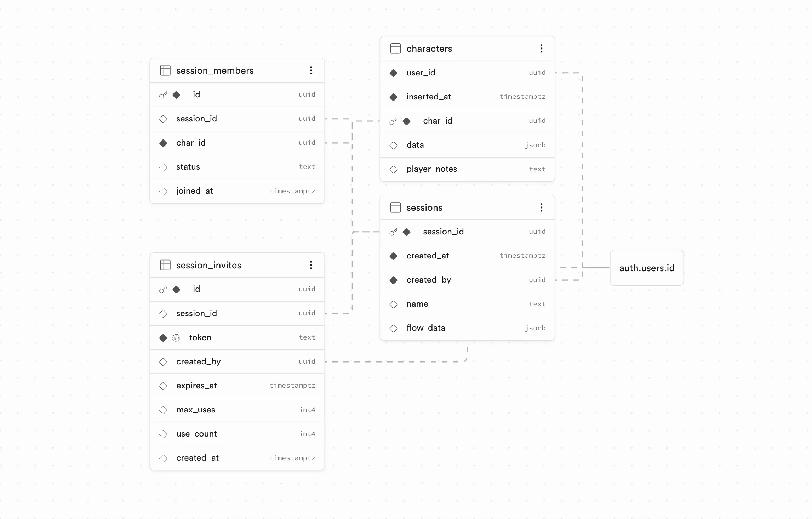The image size is (812, 519).
Task: Open the three-dot menu on sessions table
Action: pos(541,207)
